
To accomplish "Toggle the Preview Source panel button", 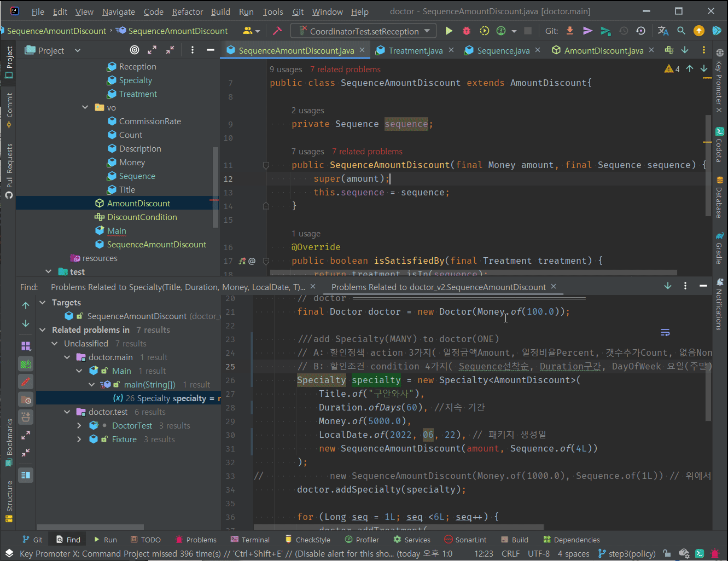I will pyautogui.click(x=26, y=475).
